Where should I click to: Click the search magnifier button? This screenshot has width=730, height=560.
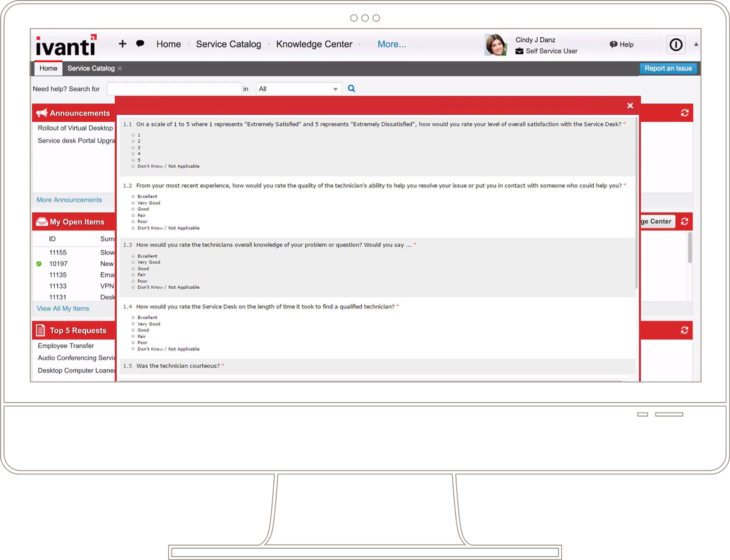pos(351,88)
